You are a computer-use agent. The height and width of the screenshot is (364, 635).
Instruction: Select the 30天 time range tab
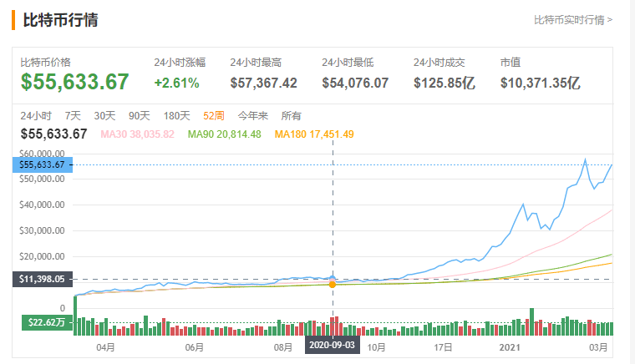click(104, 116)
